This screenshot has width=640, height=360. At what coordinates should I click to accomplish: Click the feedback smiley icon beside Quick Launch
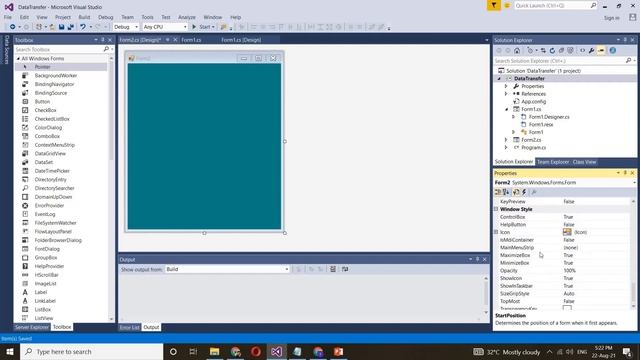[x=507, y=6]
